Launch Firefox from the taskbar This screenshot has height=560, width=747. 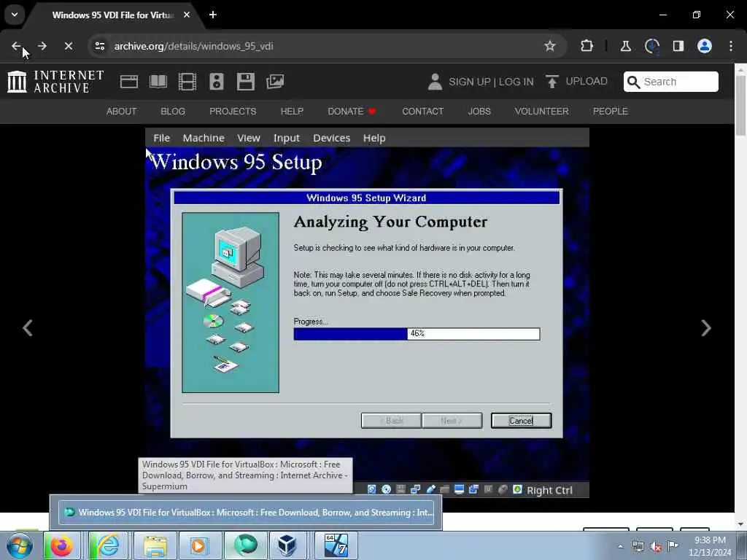coord(61,545)
